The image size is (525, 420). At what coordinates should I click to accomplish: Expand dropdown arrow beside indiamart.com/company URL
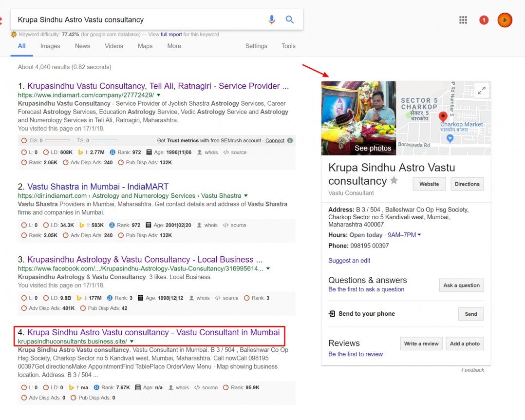(159, 95)
